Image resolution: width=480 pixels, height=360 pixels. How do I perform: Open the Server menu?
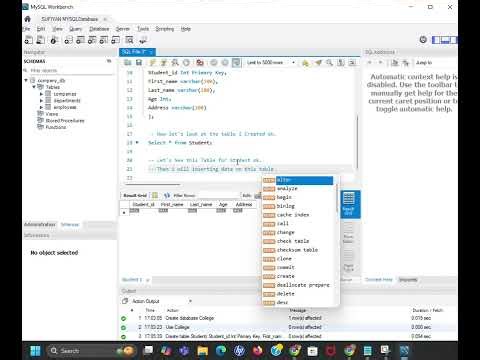(x=123, y=29)
